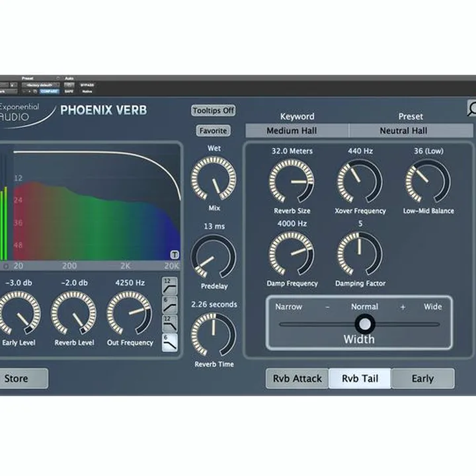Click the Out Frequency knob
The height and width of the screenshot is (476, 476).
pyautogui.click(x=130, y=313)
